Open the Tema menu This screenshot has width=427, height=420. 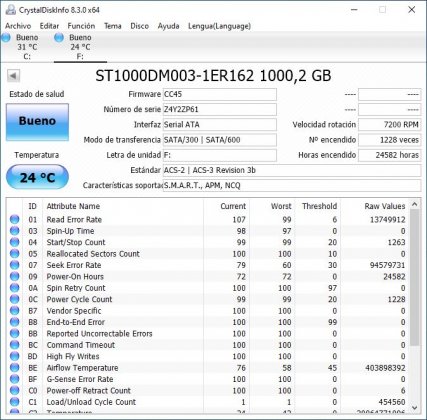[x=113, y=26]
